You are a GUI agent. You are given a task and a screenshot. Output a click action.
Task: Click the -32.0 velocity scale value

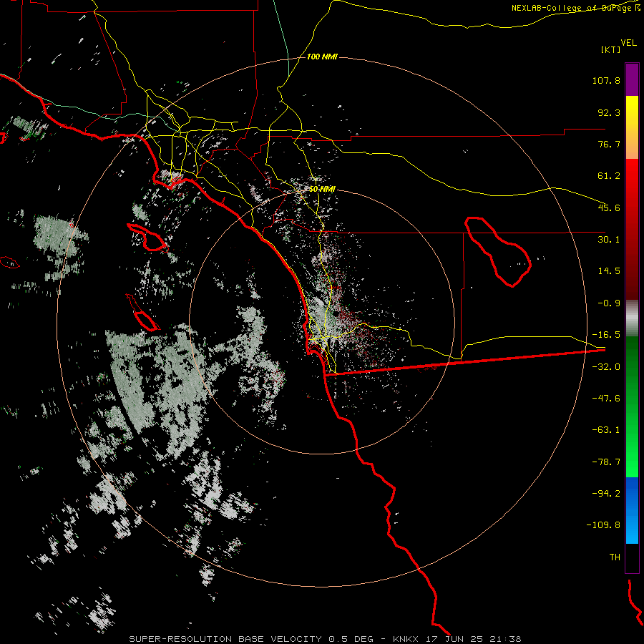[606, 367]
